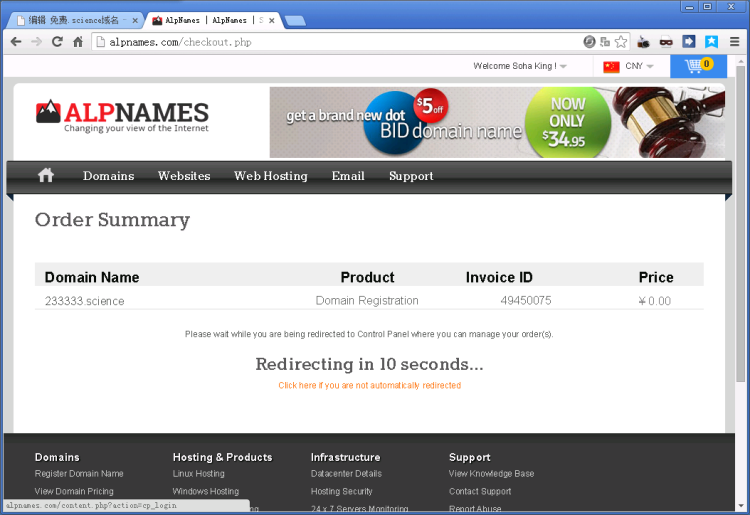
Task: Open the browser home page icon
Action: (77, 42)
